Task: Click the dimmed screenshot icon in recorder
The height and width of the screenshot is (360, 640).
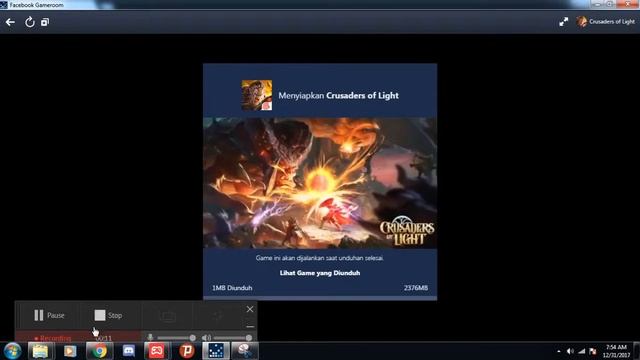Action: click(168, 316)
